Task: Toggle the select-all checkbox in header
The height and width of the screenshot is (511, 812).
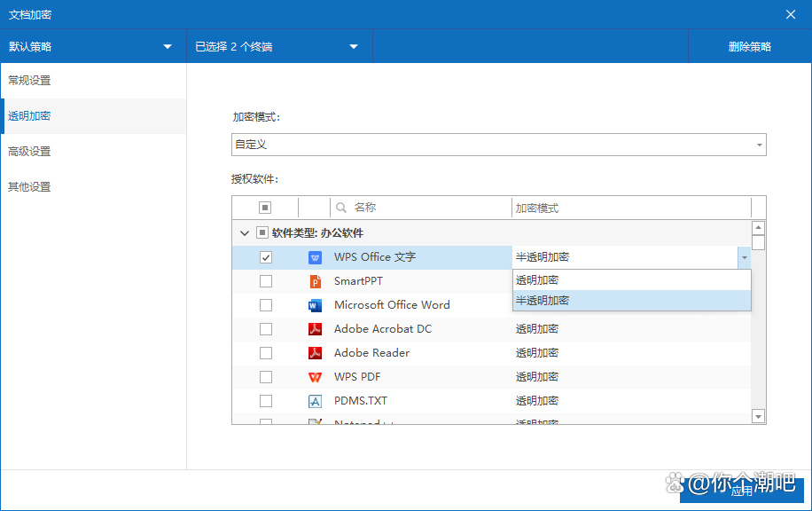Action: [265, 208]
